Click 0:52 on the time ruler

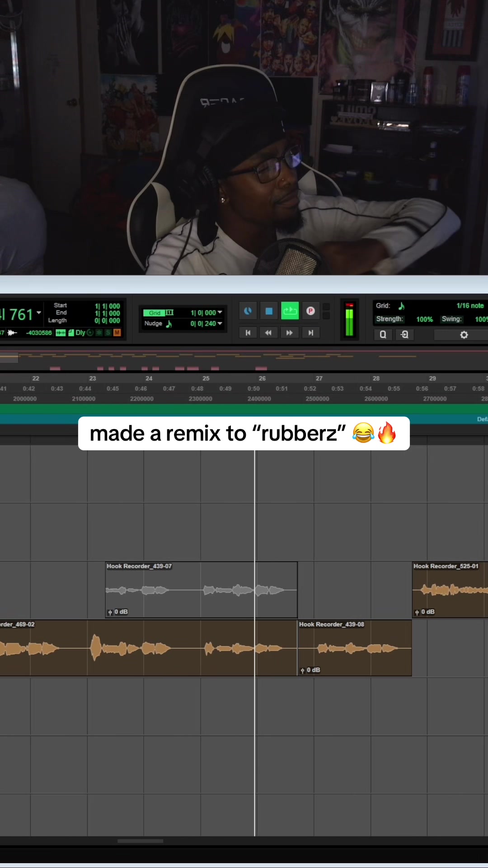point(310,389)
